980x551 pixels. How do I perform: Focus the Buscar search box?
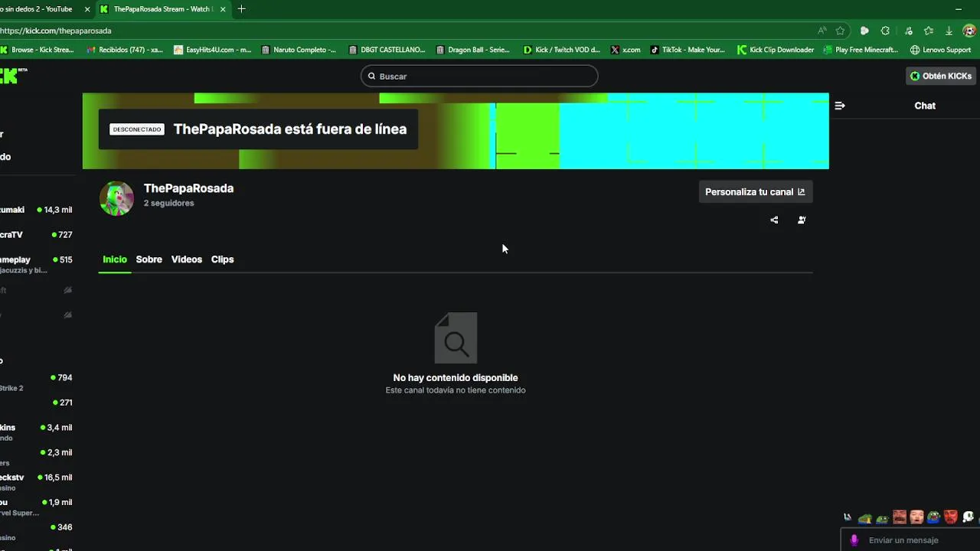click(479, 77)
